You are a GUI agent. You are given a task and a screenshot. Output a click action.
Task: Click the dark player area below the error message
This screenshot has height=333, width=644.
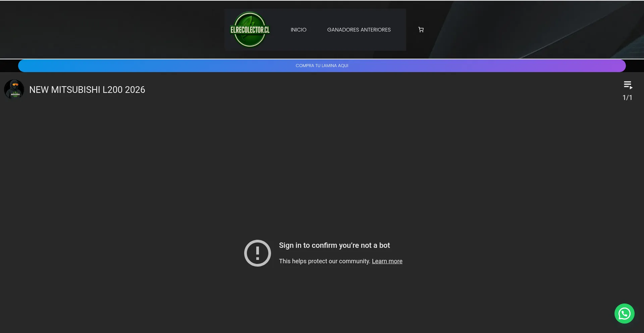[322, 302]
